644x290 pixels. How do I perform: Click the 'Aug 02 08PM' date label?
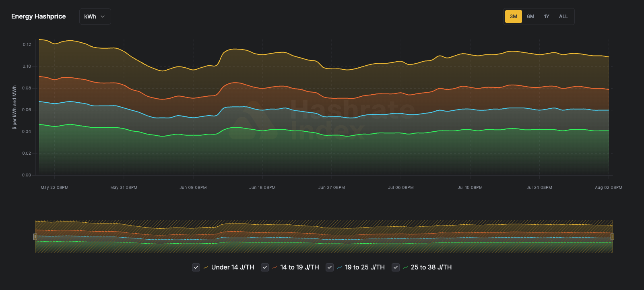click(x=609, y=188)
